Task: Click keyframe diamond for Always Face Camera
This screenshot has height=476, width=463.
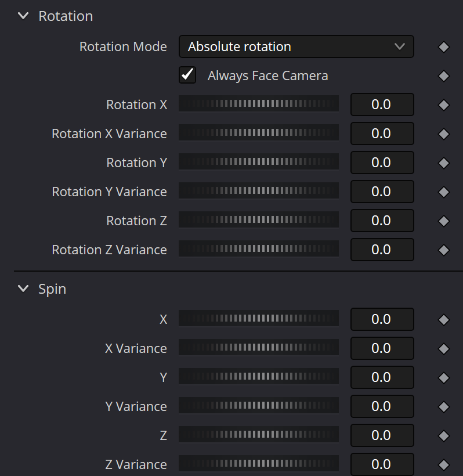Action: click(x=444, y=76)
